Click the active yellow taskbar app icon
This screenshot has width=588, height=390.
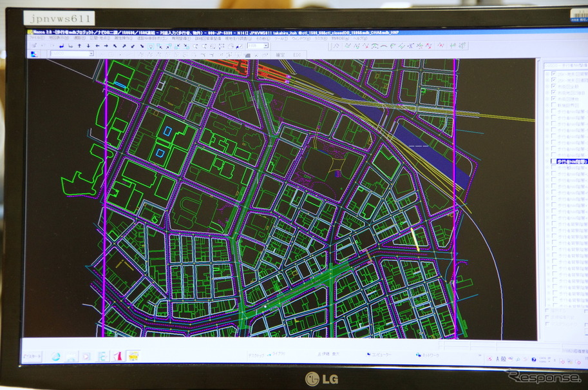(133, 356)
